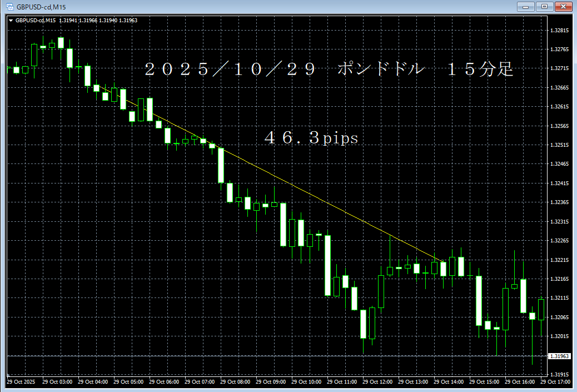The width and height of the screenshot is (577, 392).
Task: Click the 29 Oct 13:00 time label
Action: pyautogui.click(x=413, y=381)
